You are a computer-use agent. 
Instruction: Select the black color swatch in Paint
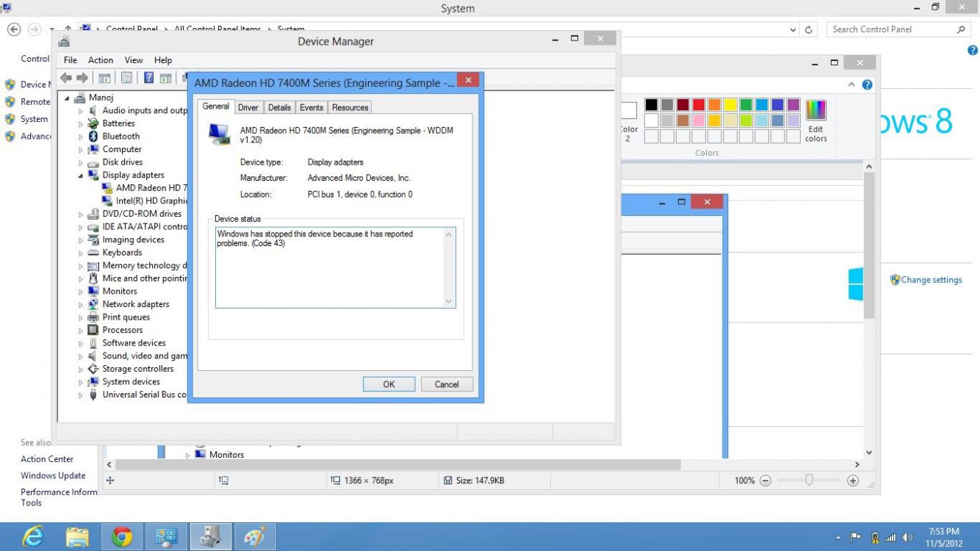pyautogui.click(x=651, y=105)
